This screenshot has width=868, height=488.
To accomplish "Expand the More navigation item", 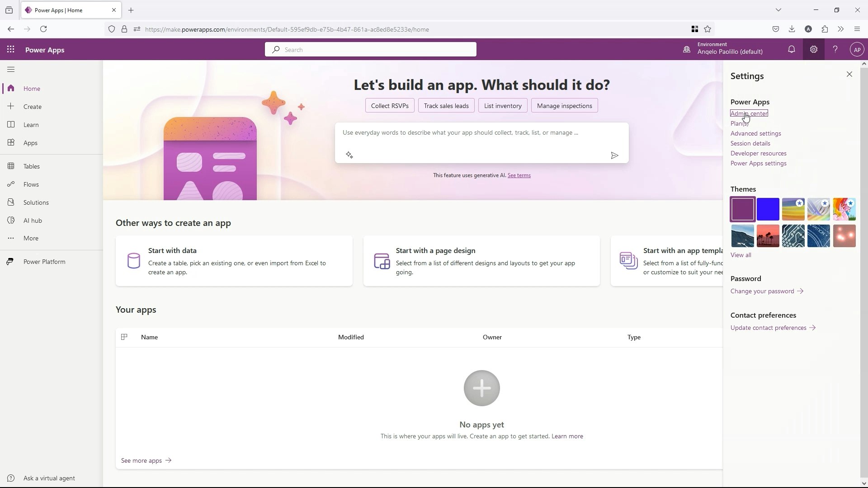I will point(31,238).
